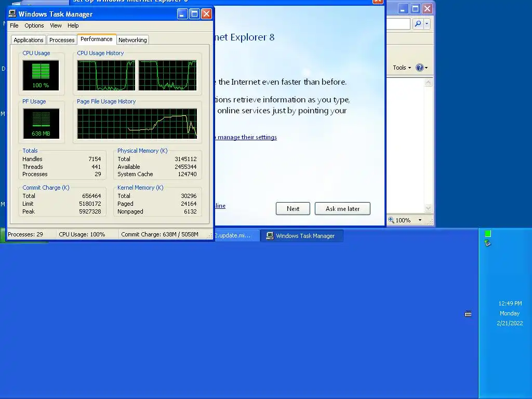Click the IE zoom magnifier icon

point(391,220)
